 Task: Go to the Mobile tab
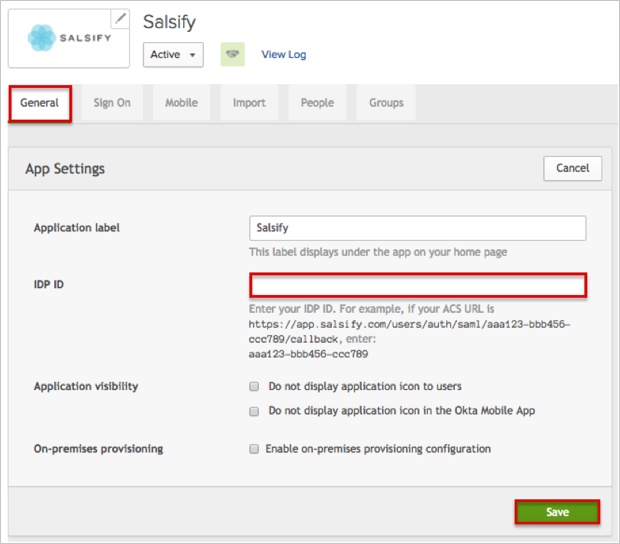coord(181,103)
